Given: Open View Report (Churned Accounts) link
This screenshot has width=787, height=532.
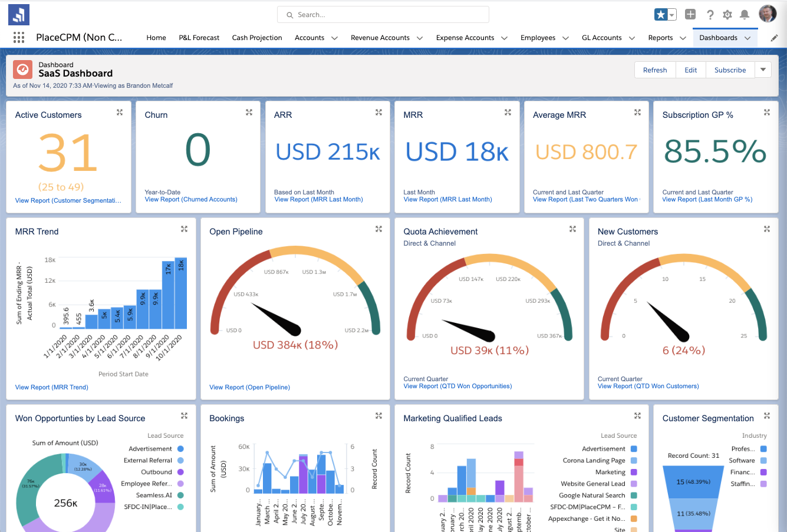Looking at the screenshot, I should [191, 199].
